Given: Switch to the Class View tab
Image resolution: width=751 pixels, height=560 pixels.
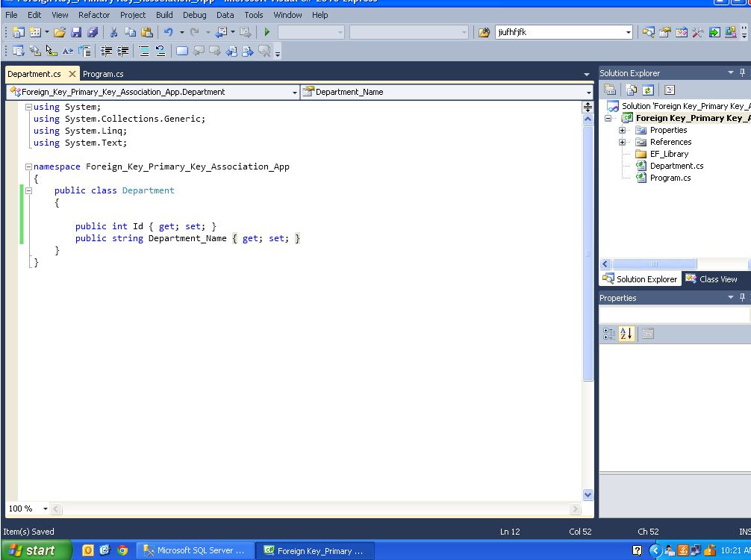Looking at the screenshot, I should click(x=711, y=279).
